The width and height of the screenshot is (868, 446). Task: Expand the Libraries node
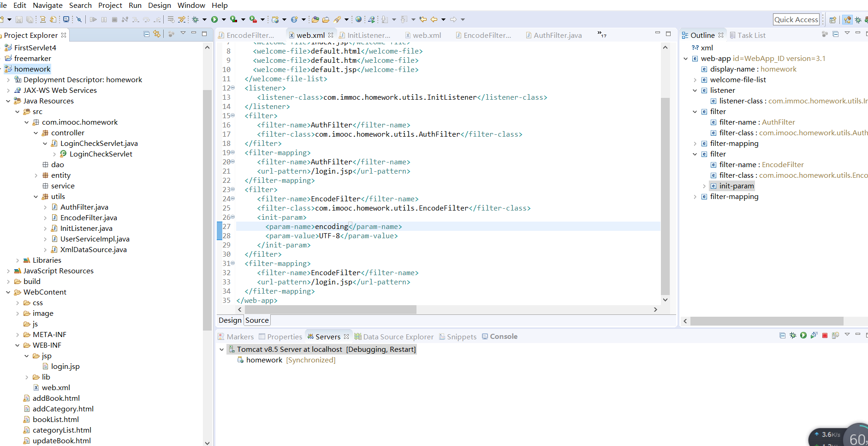17,260
